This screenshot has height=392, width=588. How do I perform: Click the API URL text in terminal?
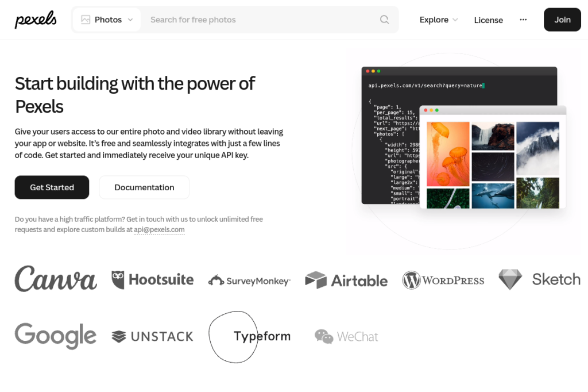pyautogui.click(x=425, y=86)
